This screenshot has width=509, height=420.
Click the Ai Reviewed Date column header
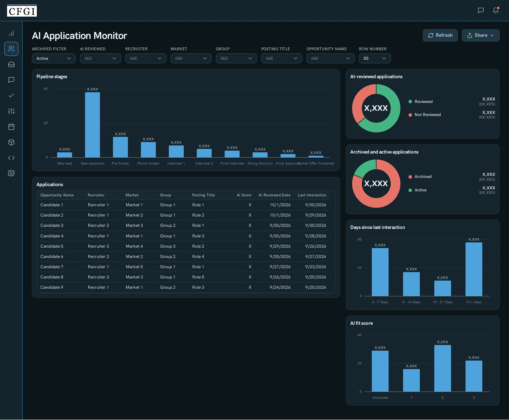[274, 195]
